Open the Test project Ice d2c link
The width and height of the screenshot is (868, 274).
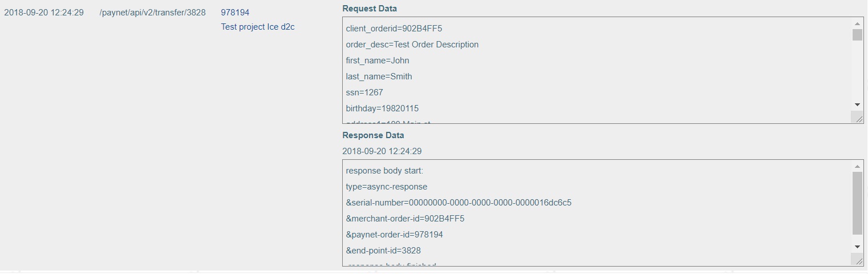[x=258, y=27]
